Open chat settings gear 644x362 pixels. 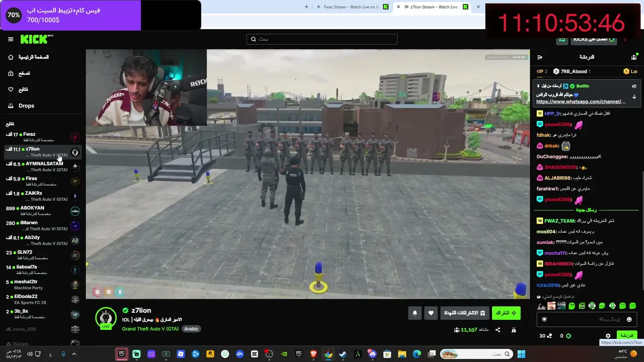pos(608,336)
